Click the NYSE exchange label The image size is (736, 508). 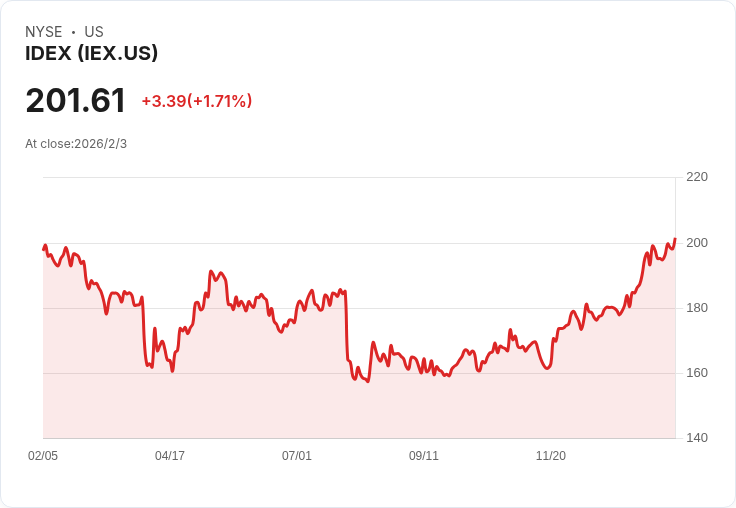point(43,32)
